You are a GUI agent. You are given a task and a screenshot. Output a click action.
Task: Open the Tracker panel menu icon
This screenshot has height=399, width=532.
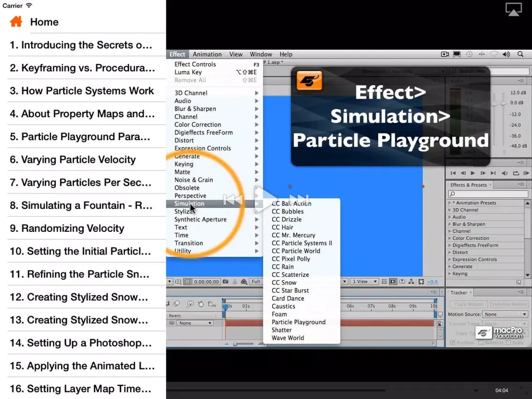click(x=521, y=292)
